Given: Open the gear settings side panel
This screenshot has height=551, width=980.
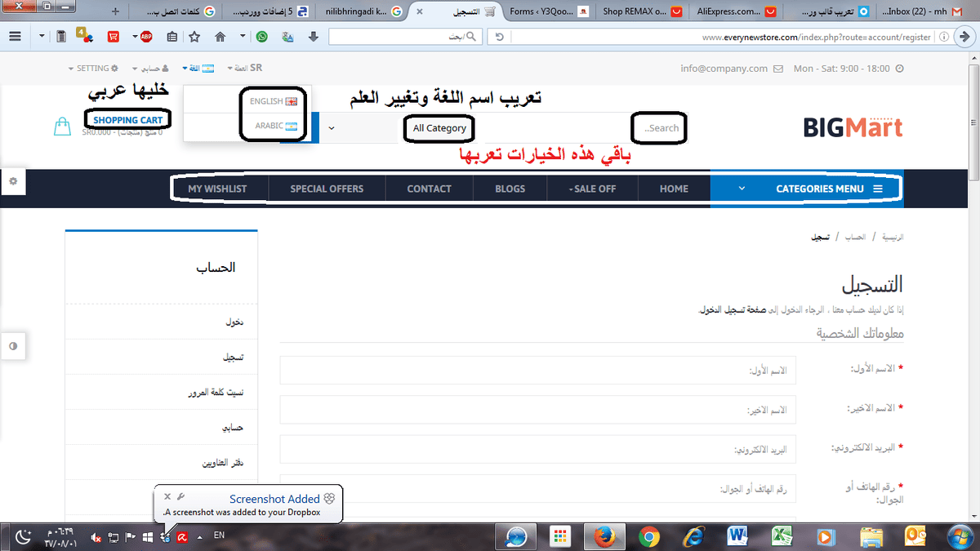Looking at the screenshot, I should tap(13, 182).
